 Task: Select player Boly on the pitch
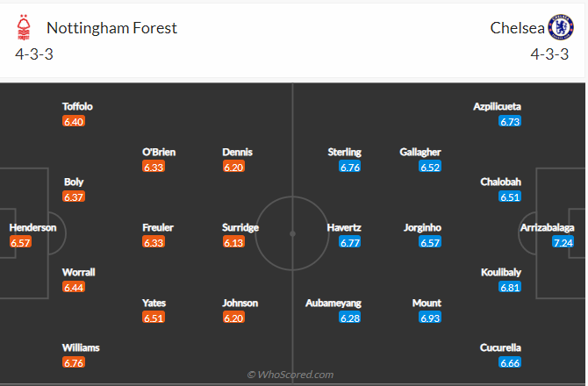point(75,182)
